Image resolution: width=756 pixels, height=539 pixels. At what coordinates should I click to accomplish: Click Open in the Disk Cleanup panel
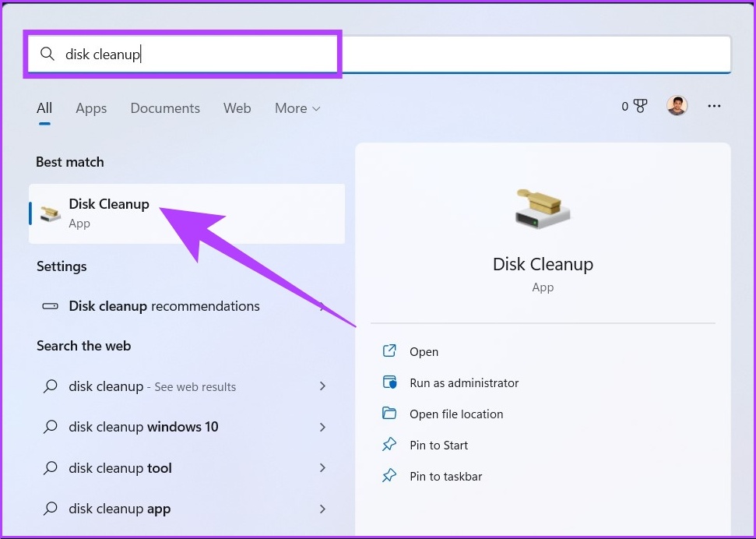pos(424,351)
